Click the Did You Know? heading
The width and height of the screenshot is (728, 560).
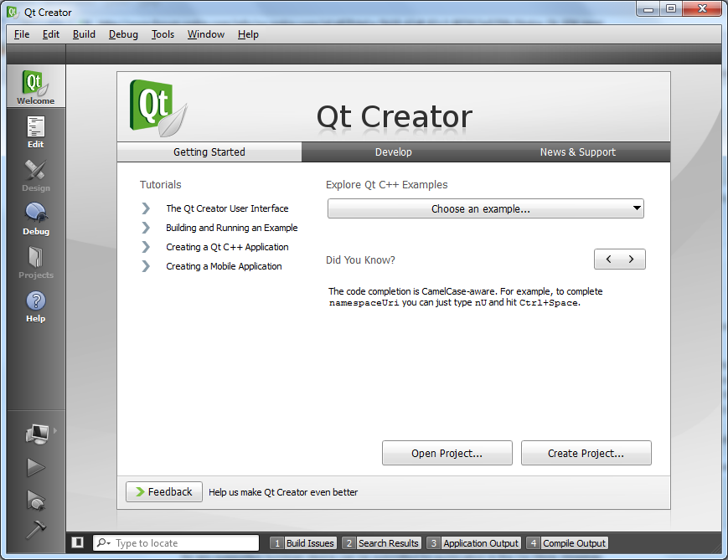[360, 259]
